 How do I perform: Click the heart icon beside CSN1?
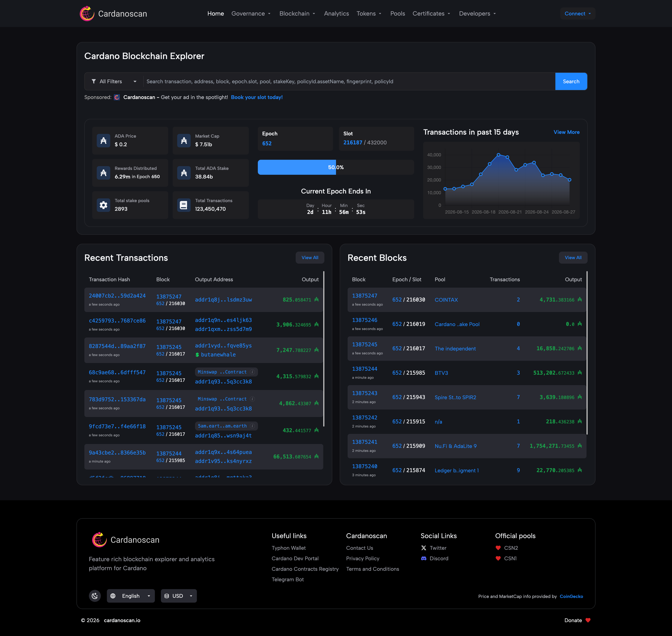[x=498, y=558]
